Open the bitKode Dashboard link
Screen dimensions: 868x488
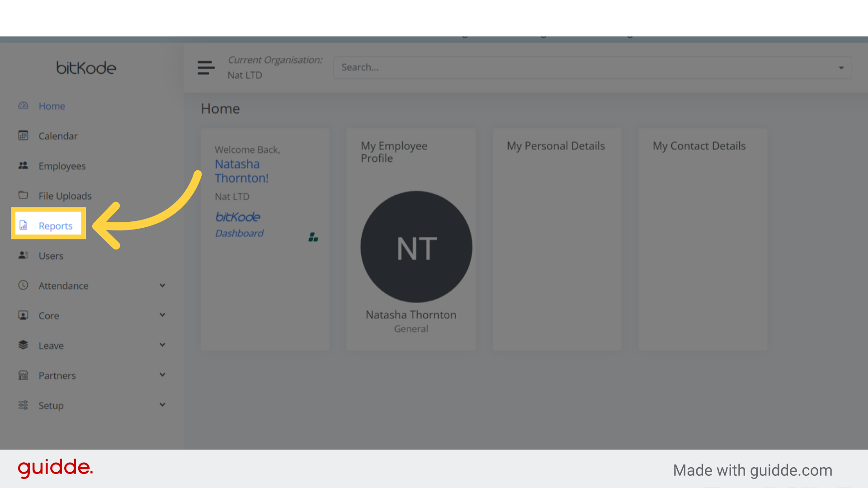tap(239, 225)
